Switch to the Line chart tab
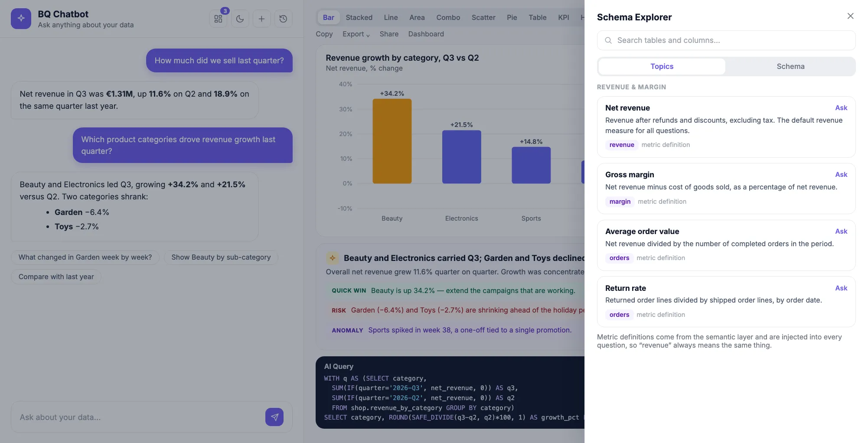This screenshot has height=443, width=868. [x=391, y=17]
